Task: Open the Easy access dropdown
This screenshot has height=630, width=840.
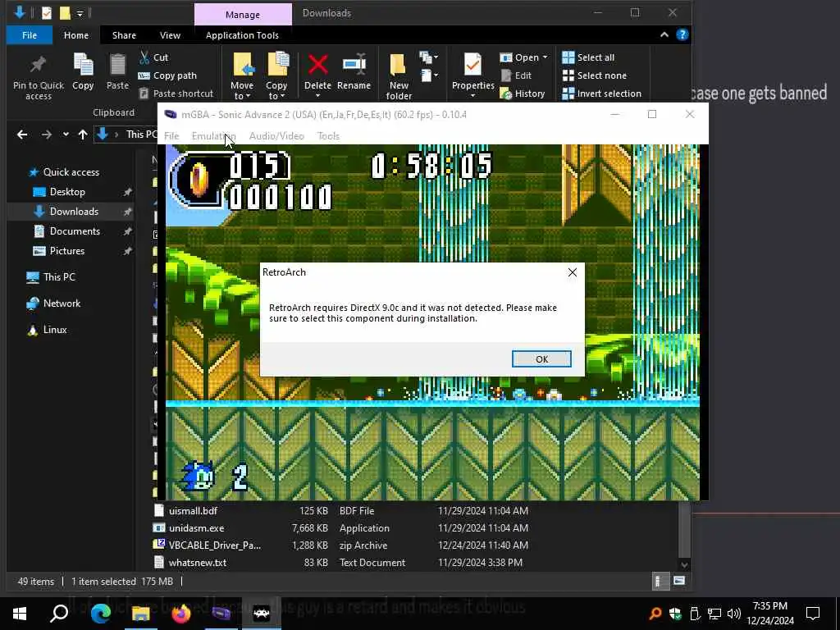Action: [428, 75]
